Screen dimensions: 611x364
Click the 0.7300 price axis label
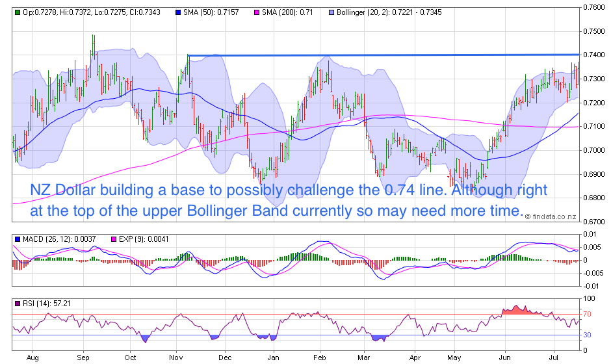point(594,79)
